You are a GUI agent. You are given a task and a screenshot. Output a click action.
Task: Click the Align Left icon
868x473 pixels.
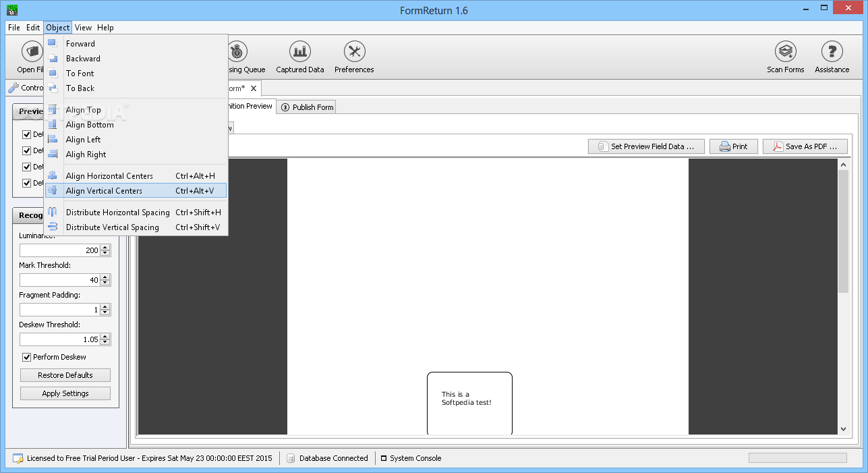(53, 140)
